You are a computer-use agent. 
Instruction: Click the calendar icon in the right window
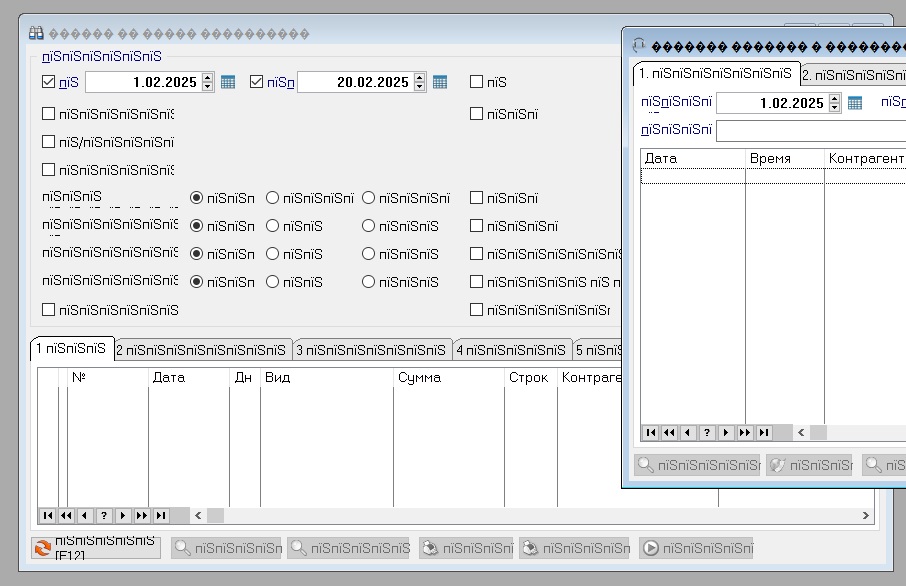point(855,102)
